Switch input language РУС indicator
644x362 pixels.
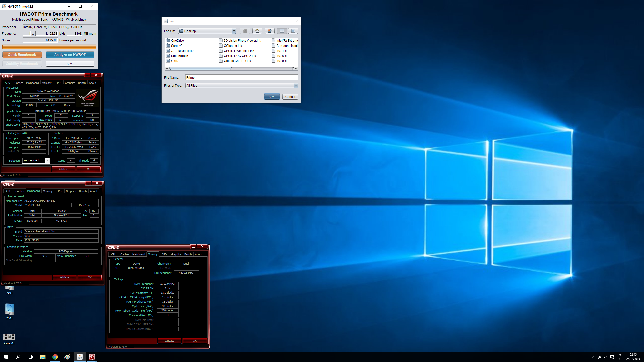(x=619, y=357)
